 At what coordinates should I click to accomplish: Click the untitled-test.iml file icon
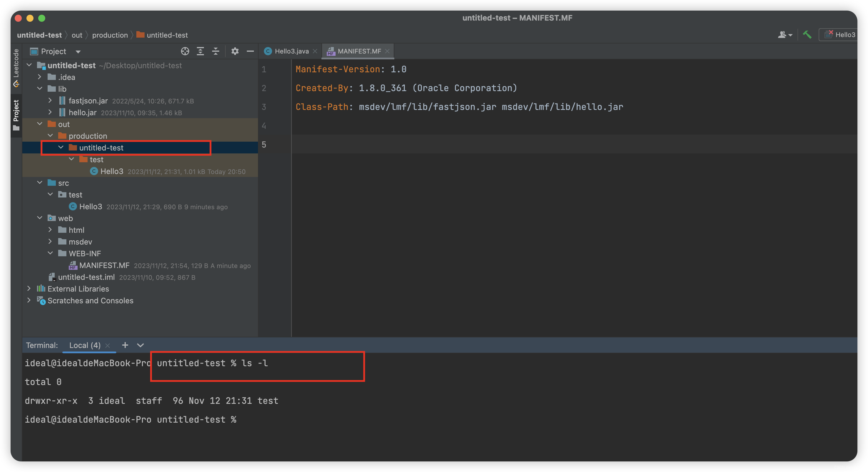coord(52,277)
